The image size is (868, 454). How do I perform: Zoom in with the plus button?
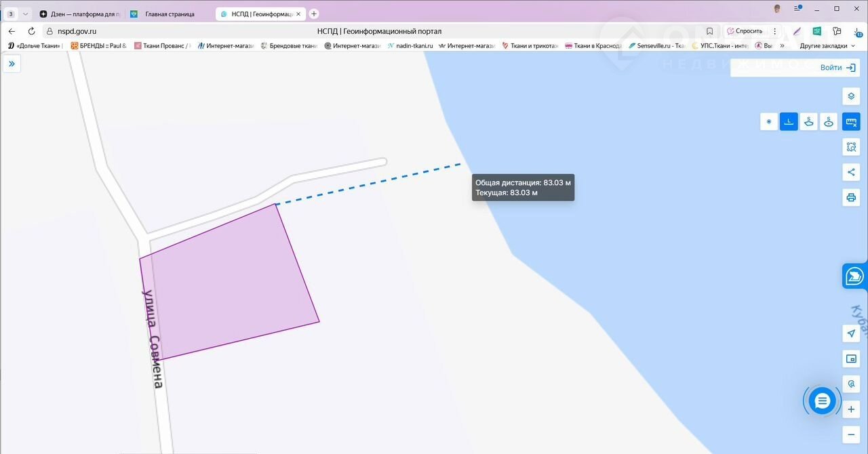coord(851,409)
